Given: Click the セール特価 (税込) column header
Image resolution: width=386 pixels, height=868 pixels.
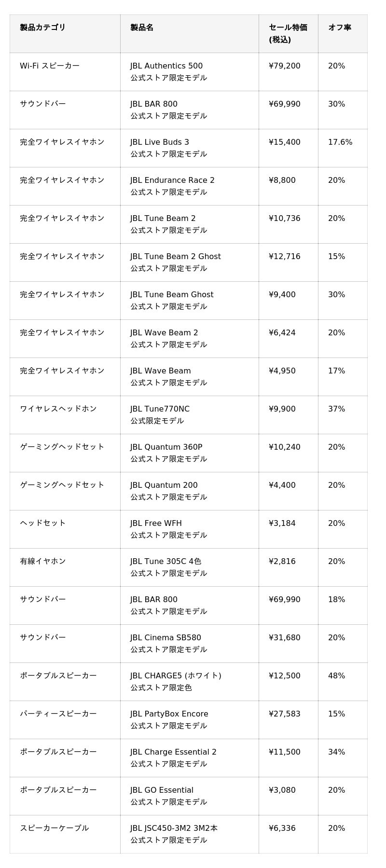Looking at the screenshot, I should 288,33.
